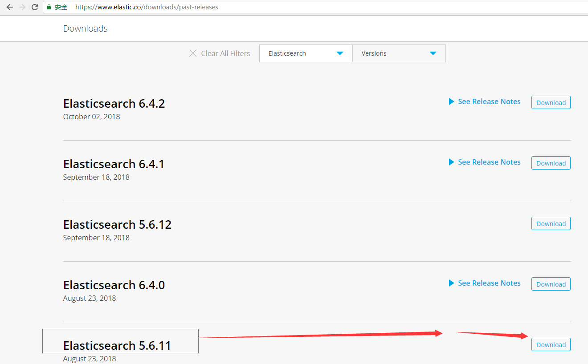588x364 pixels.
Task: Download Elasticsearch 6.4.2
Action: 551,103
